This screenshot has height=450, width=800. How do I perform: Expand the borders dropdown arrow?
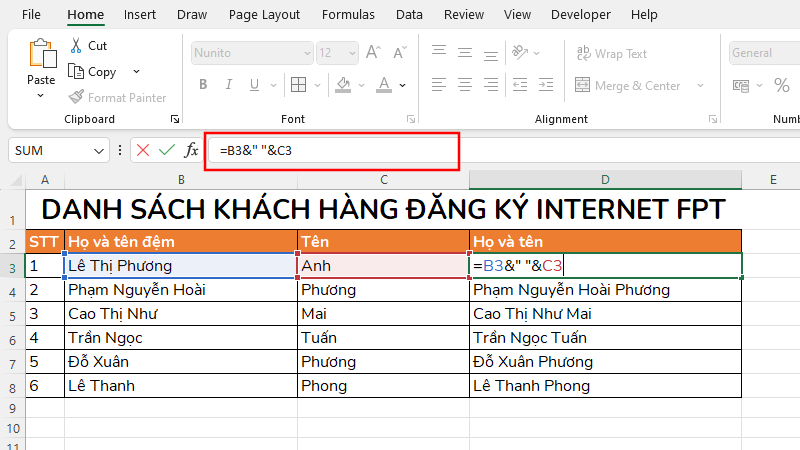click(x=317, y=85)
